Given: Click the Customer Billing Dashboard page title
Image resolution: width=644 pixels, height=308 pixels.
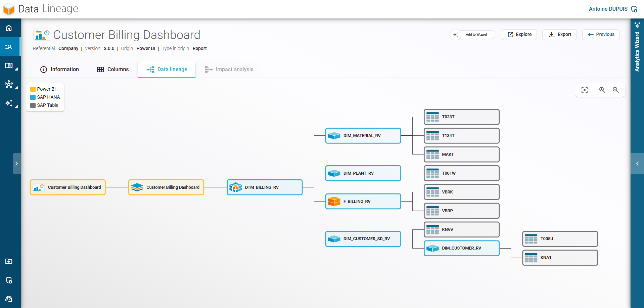Looking at the screenshot, I should (x=127, y=35).
